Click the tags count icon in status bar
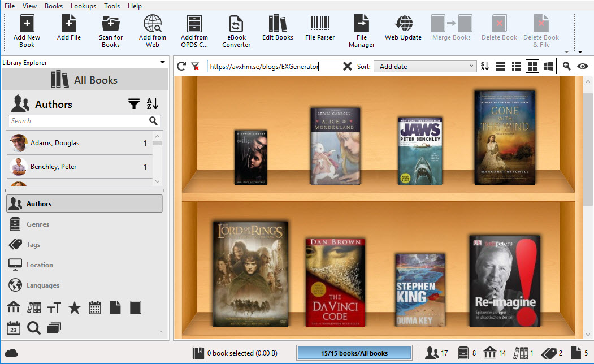Image resolution: width=594 pixels, height=364 pixels. pyautogui.click(x=549, y=353)
